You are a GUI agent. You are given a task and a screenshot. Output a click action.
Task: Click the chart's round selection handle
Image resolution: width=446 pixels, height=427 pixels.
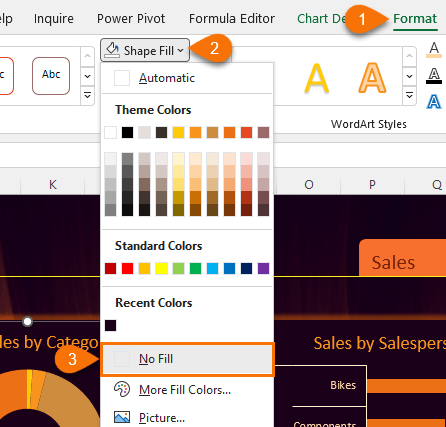coord(27,321)
